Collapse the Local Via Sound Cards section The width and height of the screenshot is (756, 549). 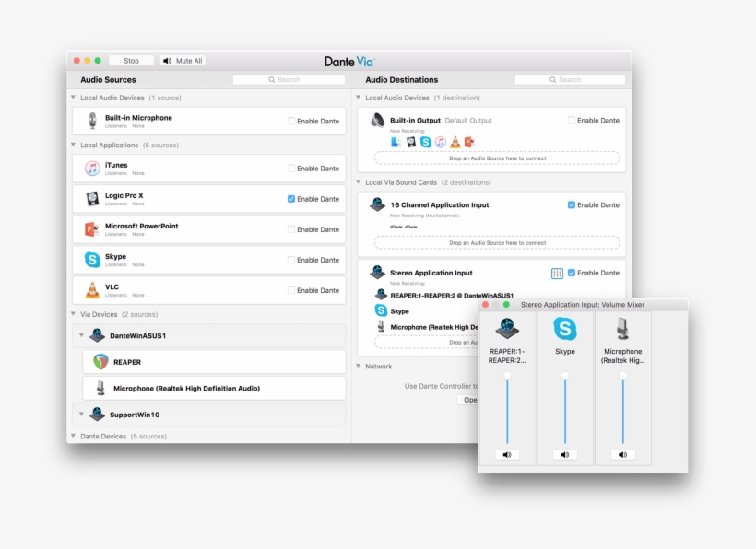pos(359,182)
